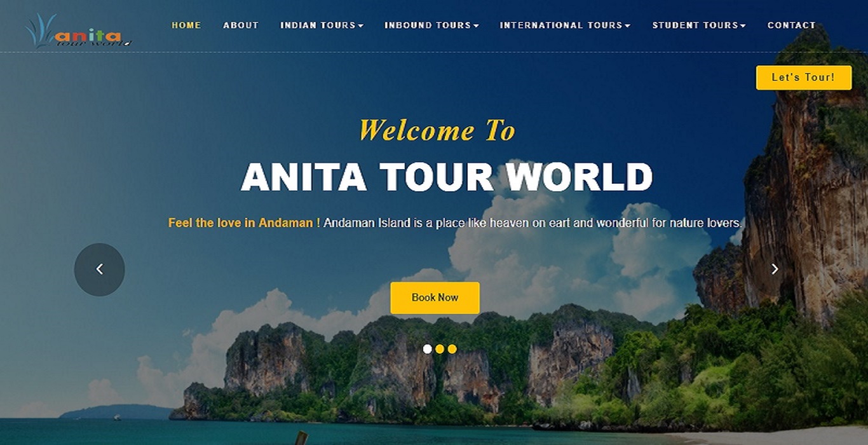Click the Welcome To heading text

coord(437,130)
